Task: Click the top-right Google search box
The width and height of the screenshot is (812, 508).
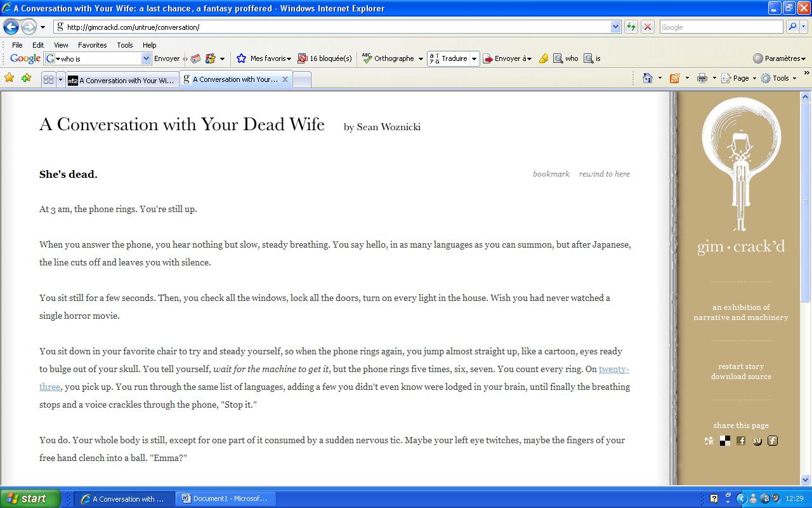Action: (x=721, y=27)
